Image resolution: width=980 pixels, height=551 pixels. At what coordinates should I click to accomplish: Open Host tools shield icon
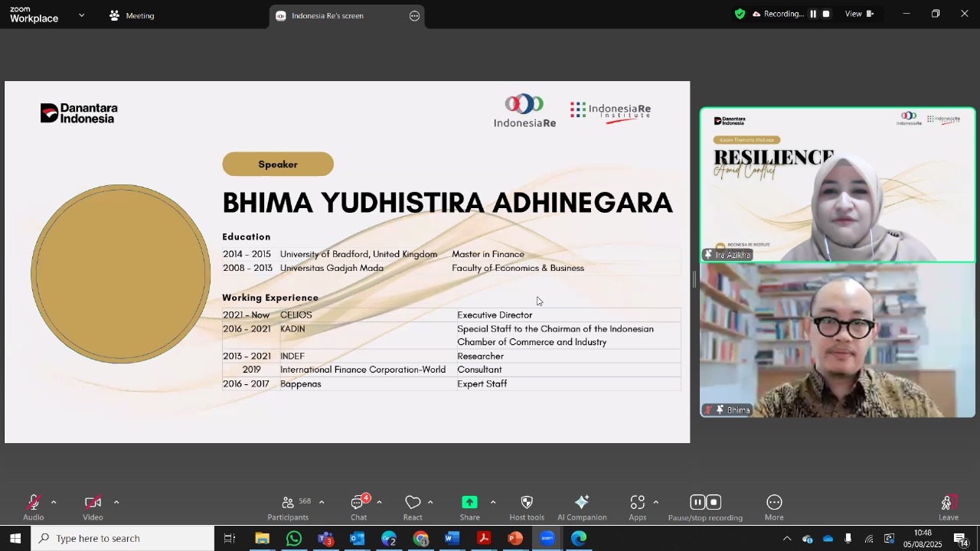(527, 503)
